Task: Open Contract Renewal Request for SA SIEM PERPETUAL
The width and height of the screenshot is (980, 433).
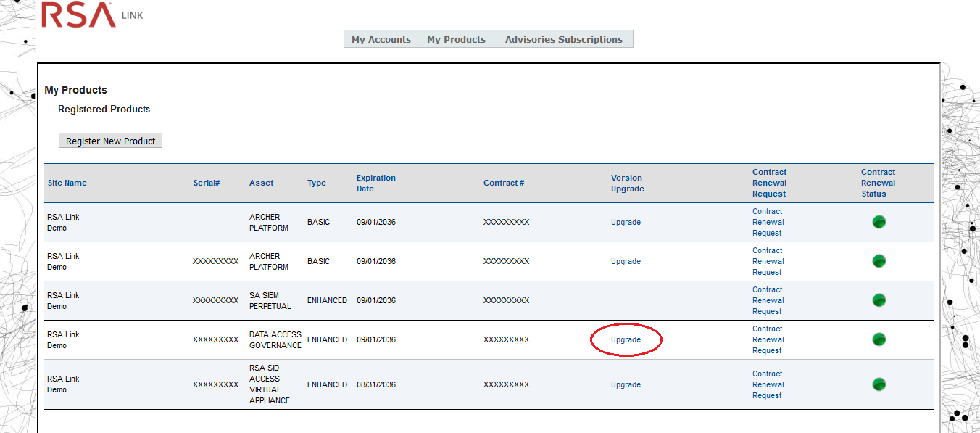Action: (768, 300)
